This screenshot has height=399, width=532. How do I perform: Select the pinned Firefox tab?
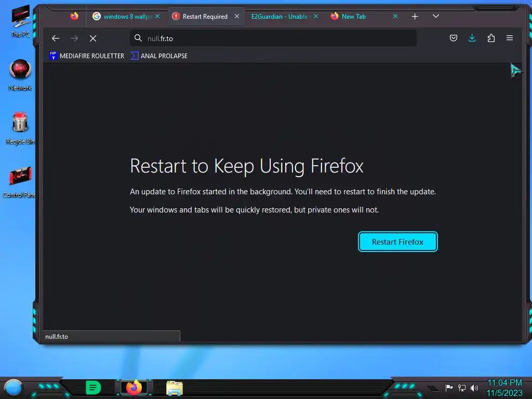click(74, 16)
